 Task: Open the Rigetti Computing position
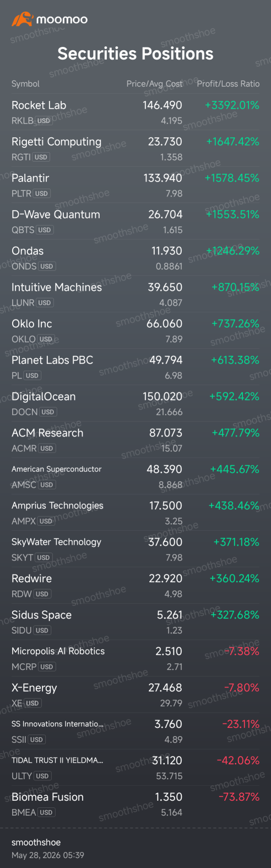coord(135,149)
